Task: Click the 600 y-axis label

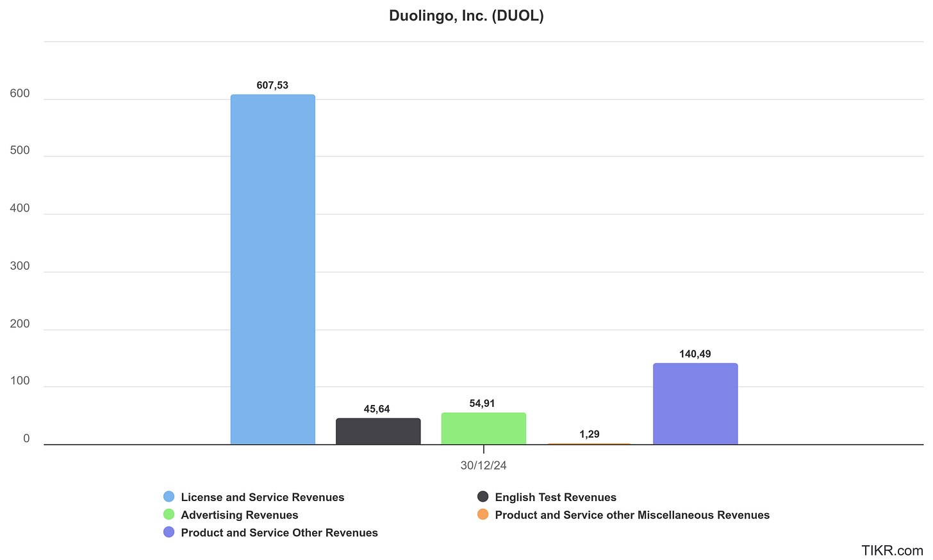Action: click(x=20, y=94)
